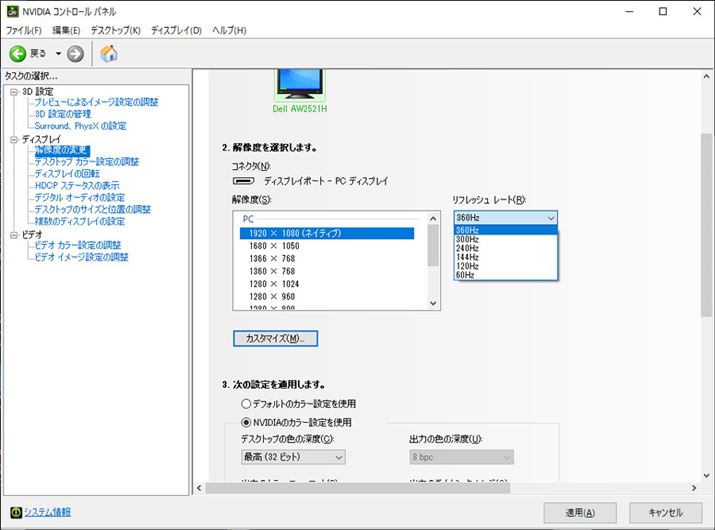Click main panel scroll-up arrow

tap(706, 77)
